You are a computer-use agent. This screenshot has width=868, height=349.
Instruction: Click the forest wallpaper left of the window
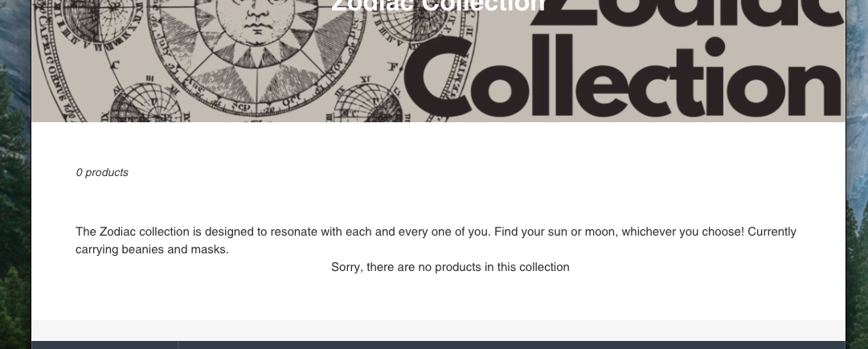point(15,174)
